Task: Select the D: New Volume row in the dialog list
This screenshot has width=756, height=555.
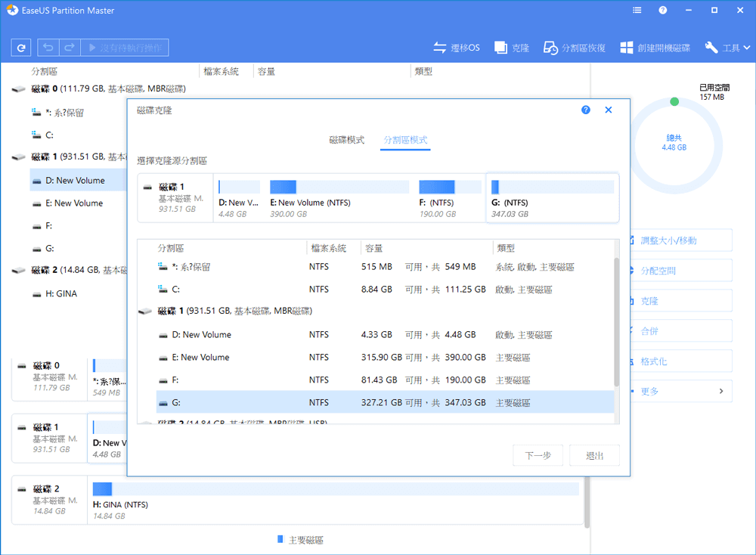Action: tap(386, 335)
